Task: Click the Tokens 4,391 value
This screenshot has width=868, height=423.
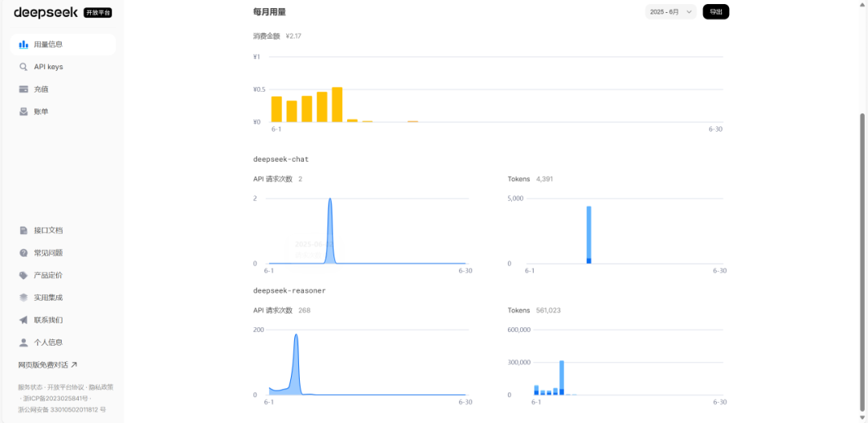Action: point(545,179)
